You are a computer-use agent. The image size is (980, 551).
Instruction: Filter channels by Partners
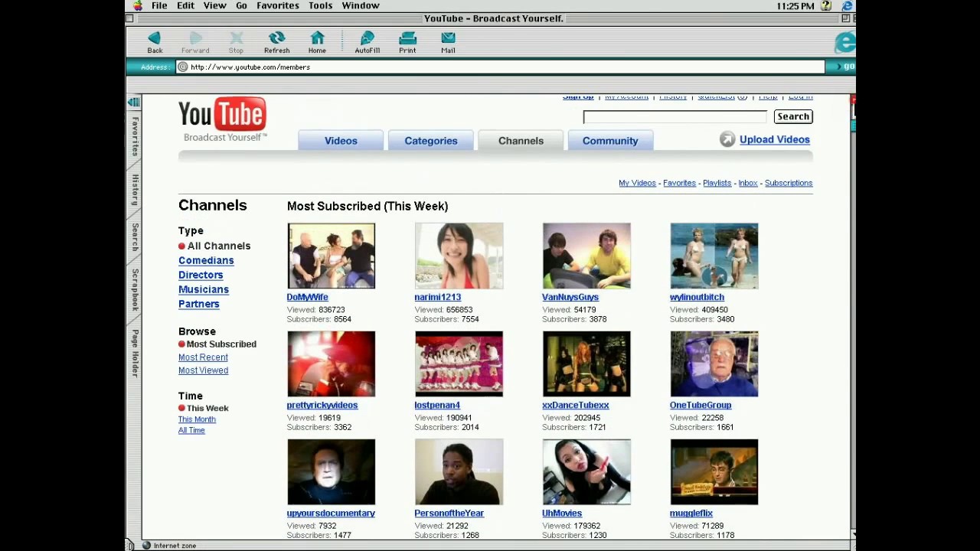click(x=199, y=304)
